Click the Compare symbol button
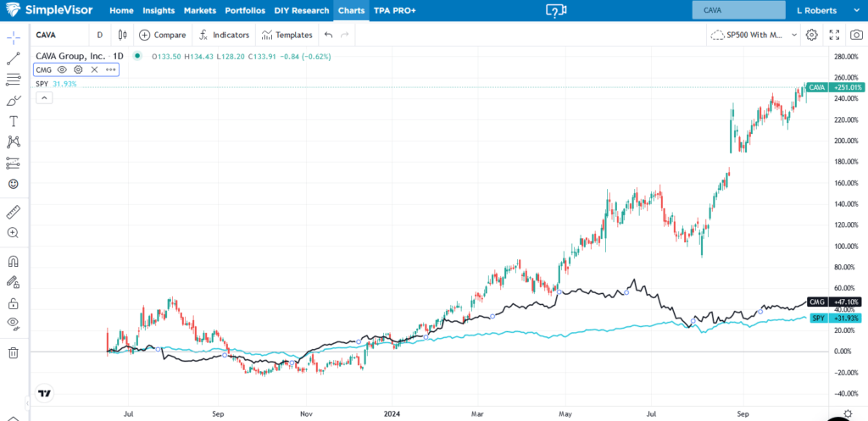 163,35
